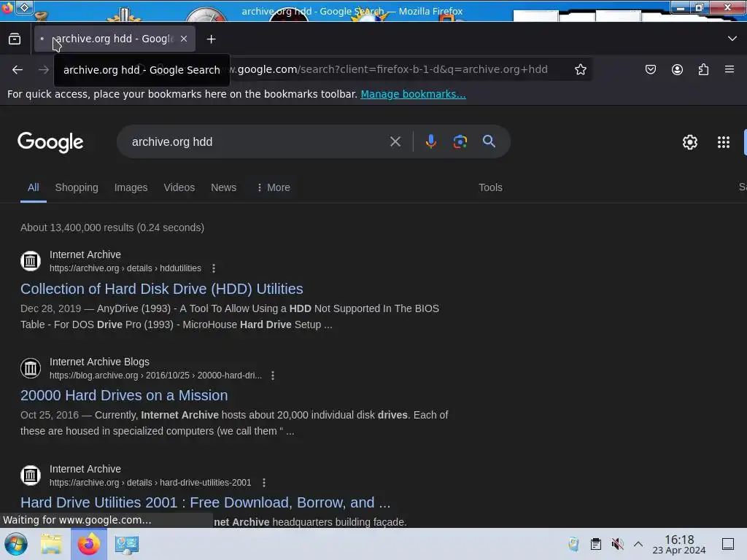This screenshot has height=560, width=747.
Task: Switch to the Videos tab
Action: pos(179,187)
